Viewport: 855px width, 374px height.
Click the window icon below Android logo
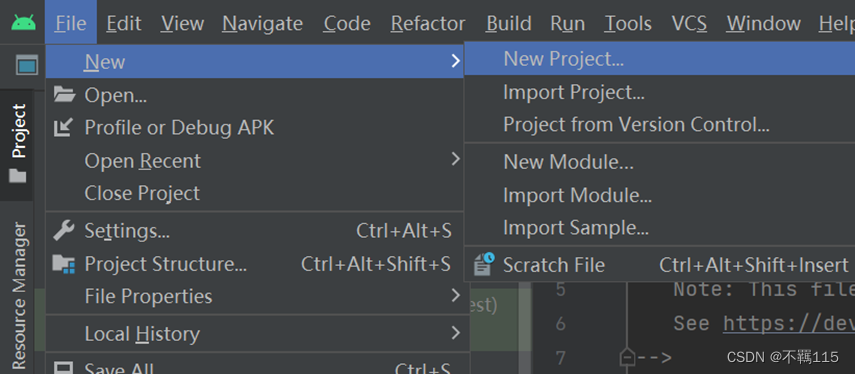click(27, 65)
